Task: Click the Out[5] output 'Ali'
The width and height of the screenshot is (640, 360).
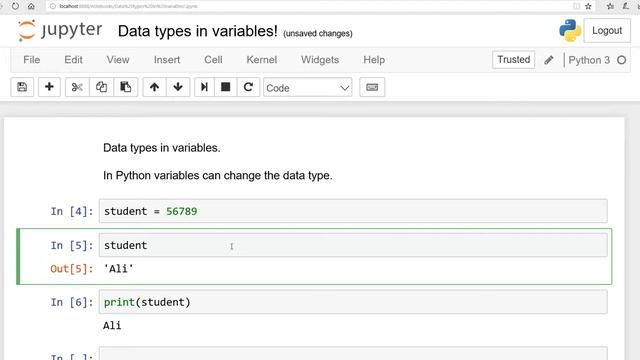Action: pos(118,269)
